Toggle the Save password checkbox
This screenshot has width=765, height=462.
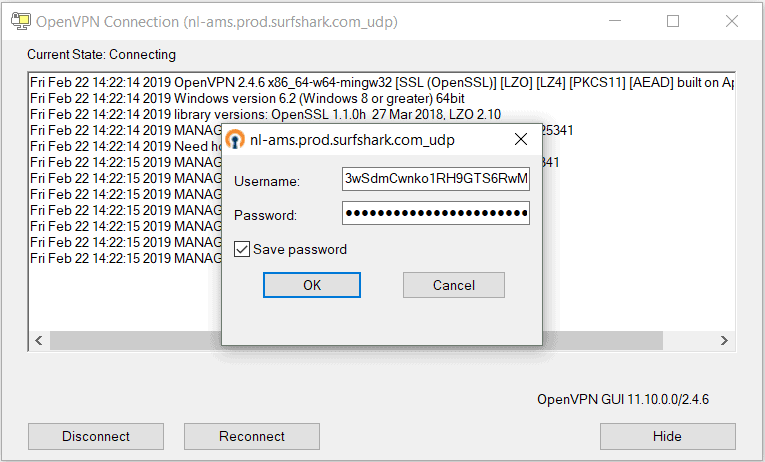coord(242,249)
